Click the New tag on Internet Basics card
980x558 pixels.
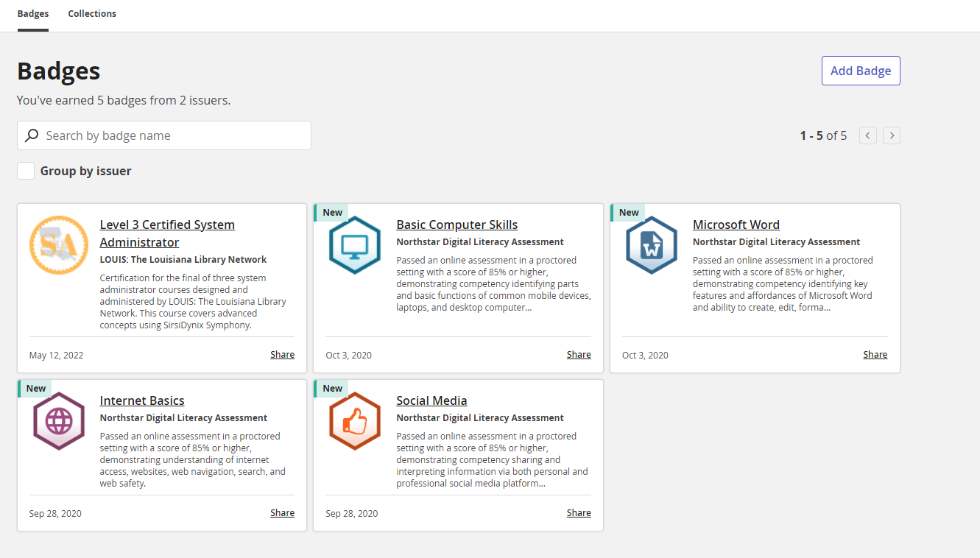(x=35, y=389)
